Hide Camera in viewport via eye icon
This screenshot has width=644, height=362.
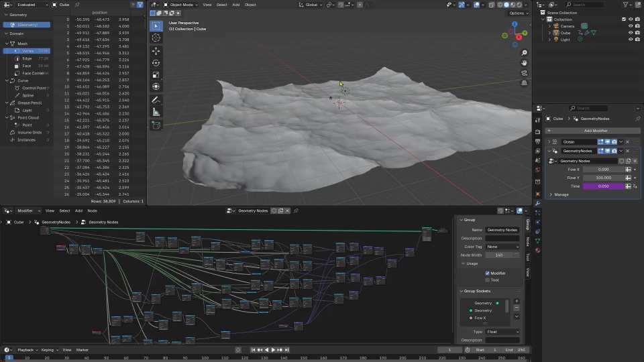click(x=631, y=26)
